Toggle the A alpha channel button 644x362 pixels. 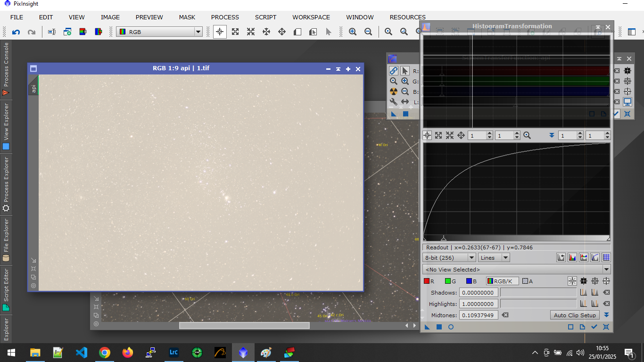coord(528,281)
